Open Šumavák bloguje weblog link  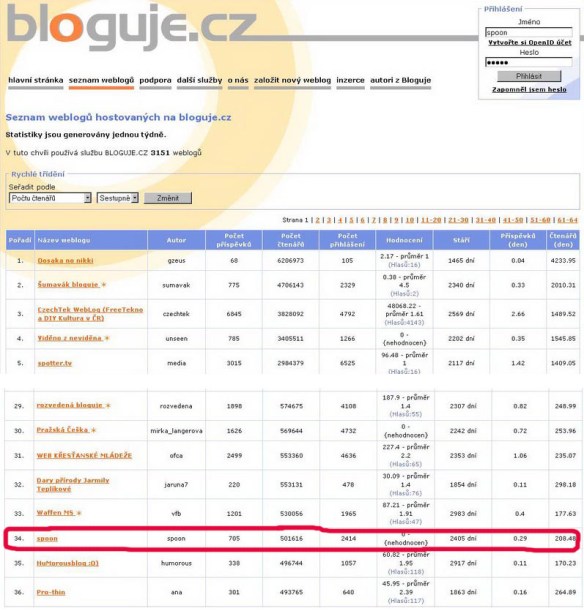coord(68,285)
